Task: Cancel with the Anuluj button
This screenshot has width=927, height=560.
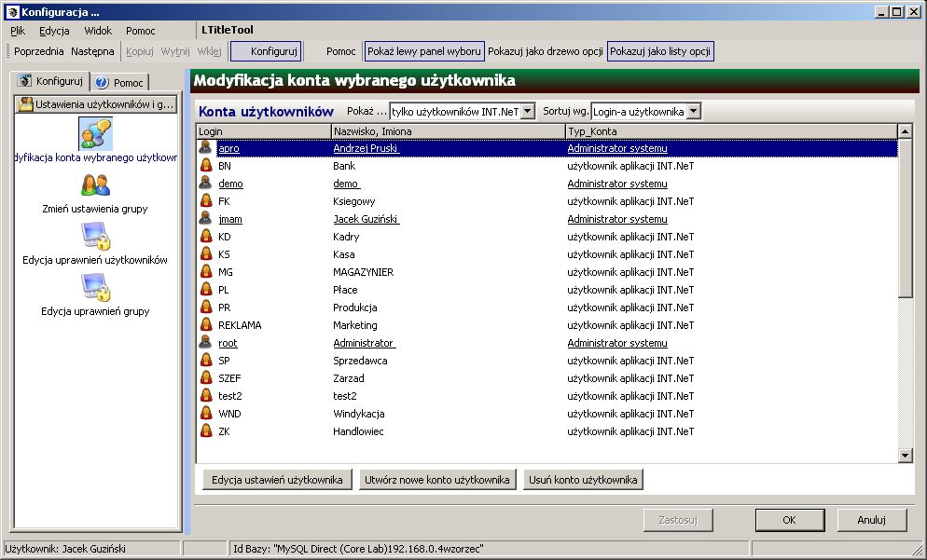Action: (x=871, y=520)
